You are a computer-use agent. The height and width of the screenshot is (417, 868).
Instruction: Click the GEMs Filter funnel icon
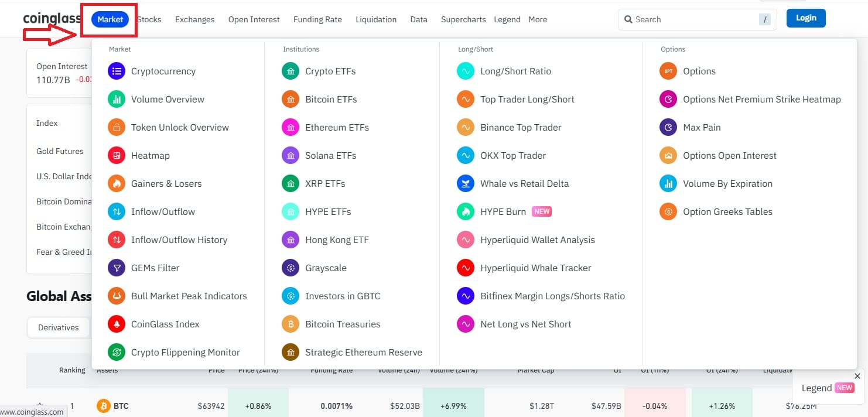point(117,268)
